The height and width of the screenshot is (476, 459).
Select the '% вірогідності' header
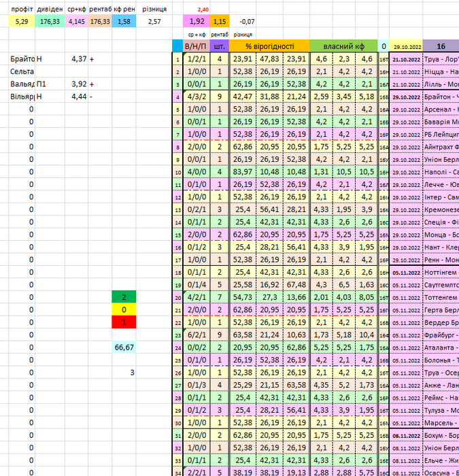pos(269,46)
